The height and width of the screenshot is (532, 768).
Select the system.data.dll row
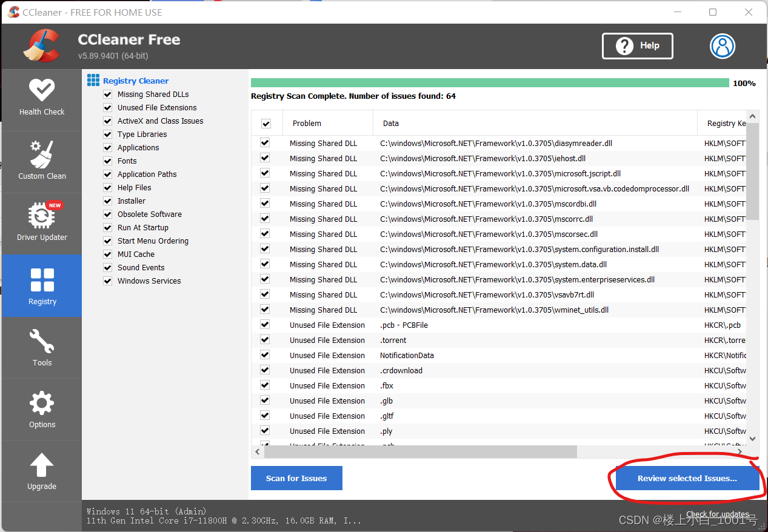(499, 264)
